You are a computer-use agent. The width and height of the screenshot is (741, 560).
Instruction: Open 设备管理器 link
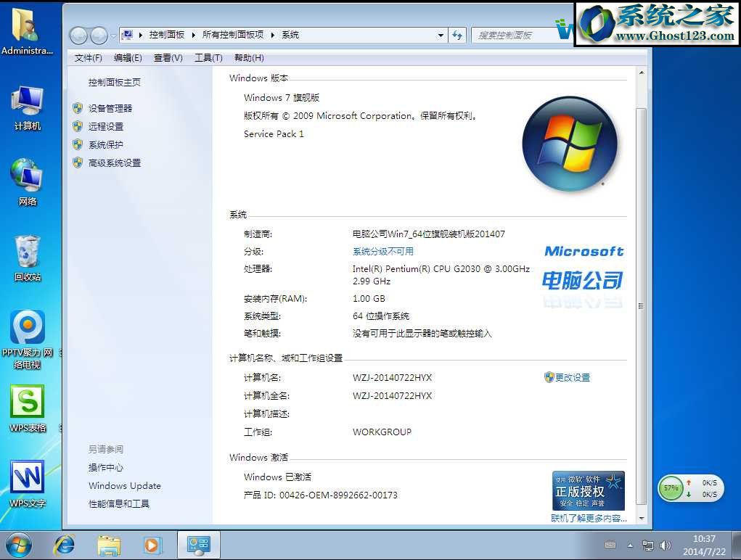tap(110, 108)
